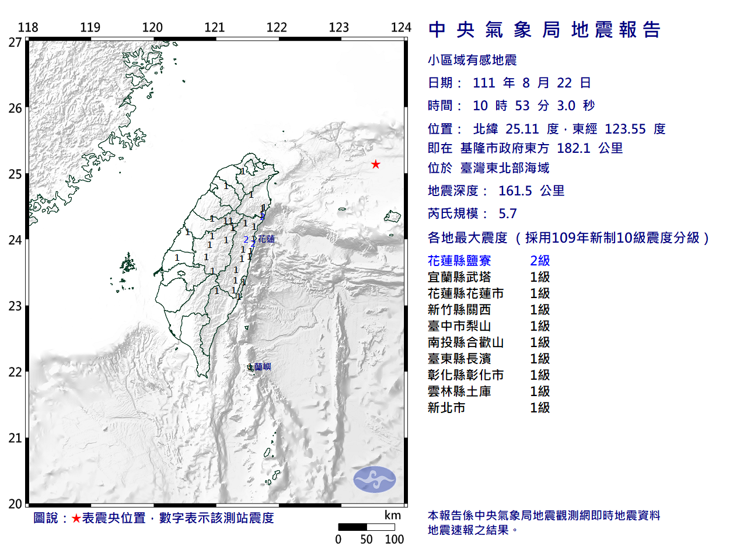Select the 彰化縣彰化市 intensity row
This screenshot has height=560, width=747.
(489, 375)
